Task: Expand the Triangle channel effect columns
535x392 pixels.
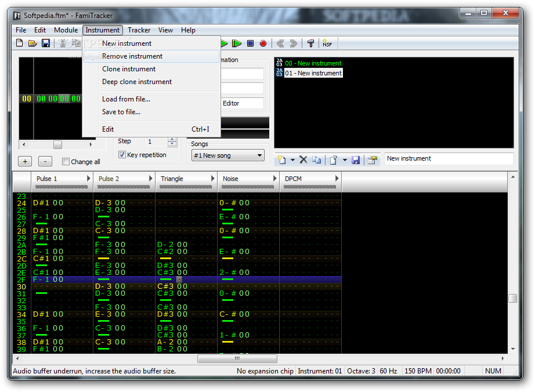Action: 212,178
